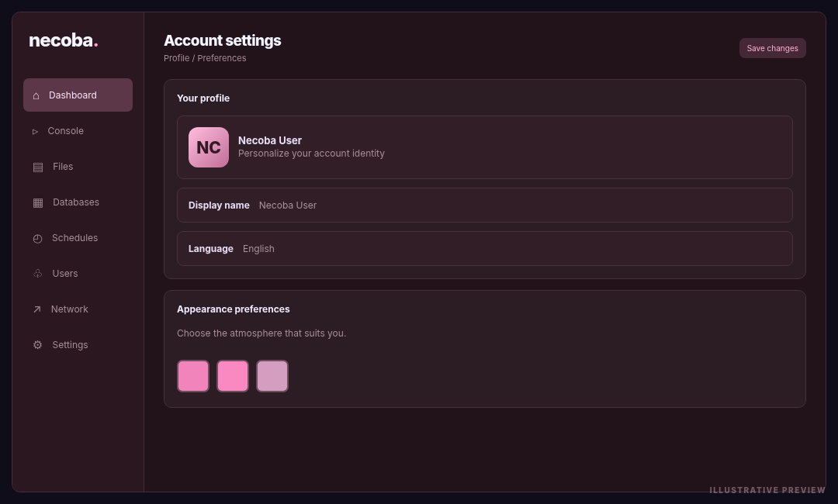Click the Display name field
The width and height of the screenshot is (838, 504).
(485, 205)
